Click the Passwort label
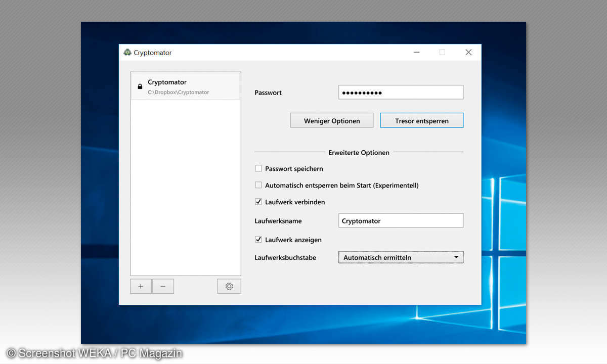 [x=268, y=93]
